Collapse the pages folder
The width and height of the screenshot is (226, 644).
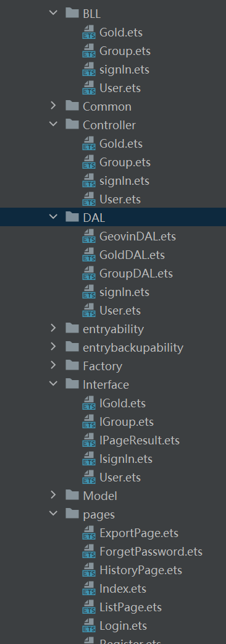pos(53,514)
